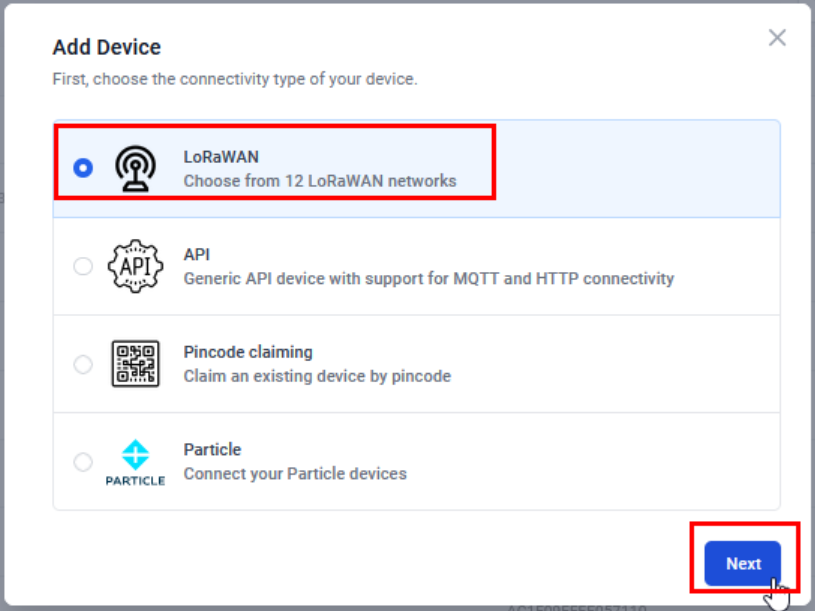Click the API gear icon
The height and width of the screenshot is (611, 815).
tap(135, 266)
